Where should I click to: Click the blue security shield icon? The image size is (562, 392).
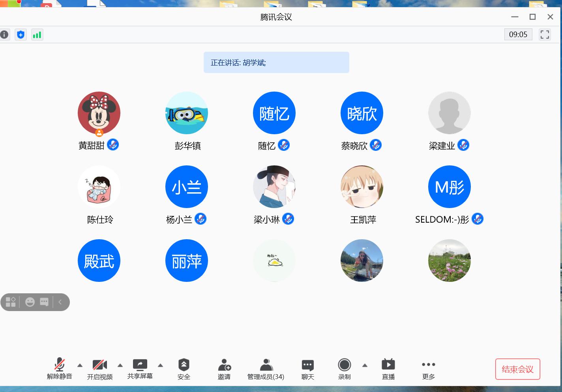(x=21, y=35)
